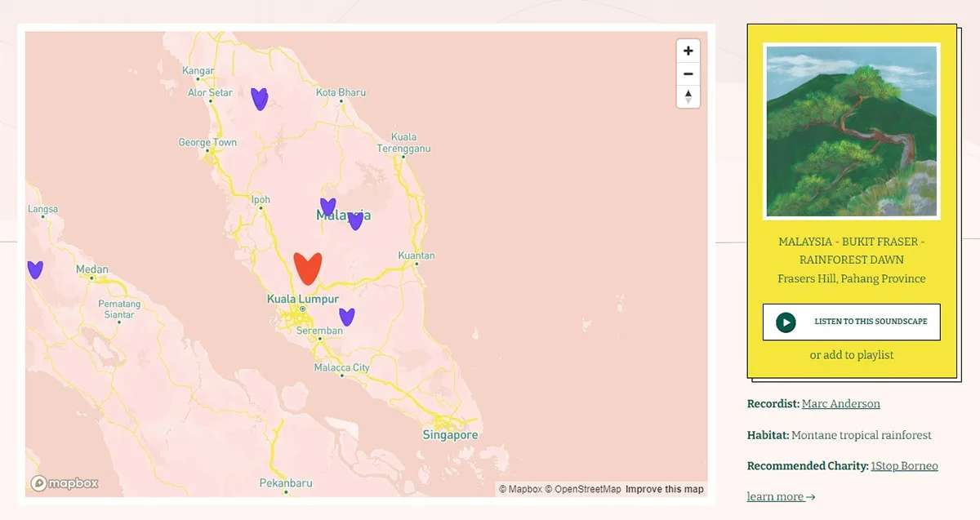The image size is (980, 520).
Task: Click purple heart marker east of Seremban
Action: click(347, 317)
